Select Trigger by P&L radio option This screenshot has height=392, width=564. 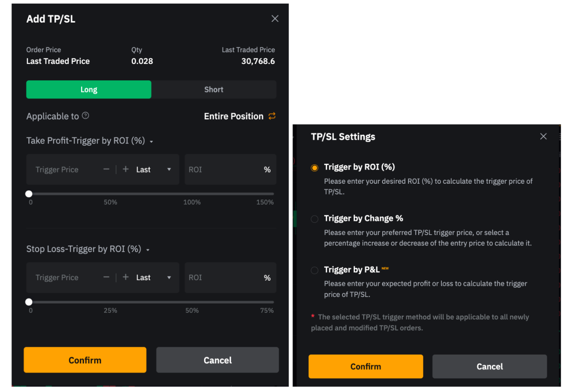pos(314,270)
